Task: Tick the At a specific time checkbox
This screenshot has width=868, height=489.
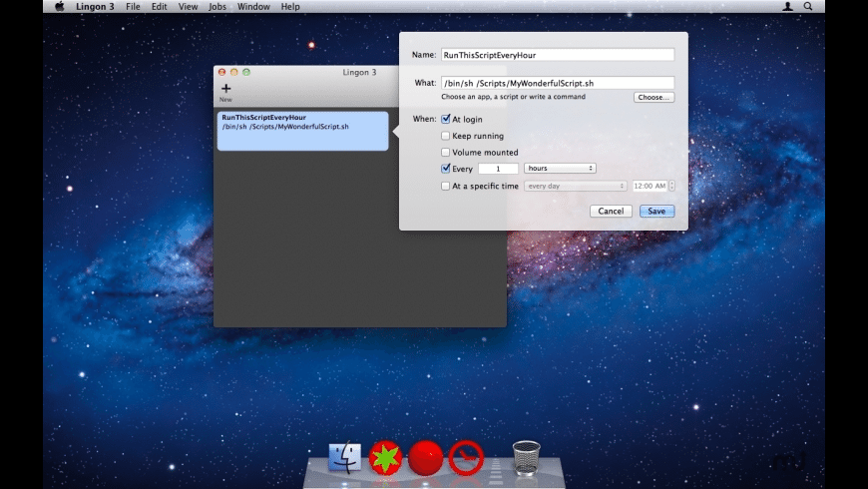Action: (446, 186)
